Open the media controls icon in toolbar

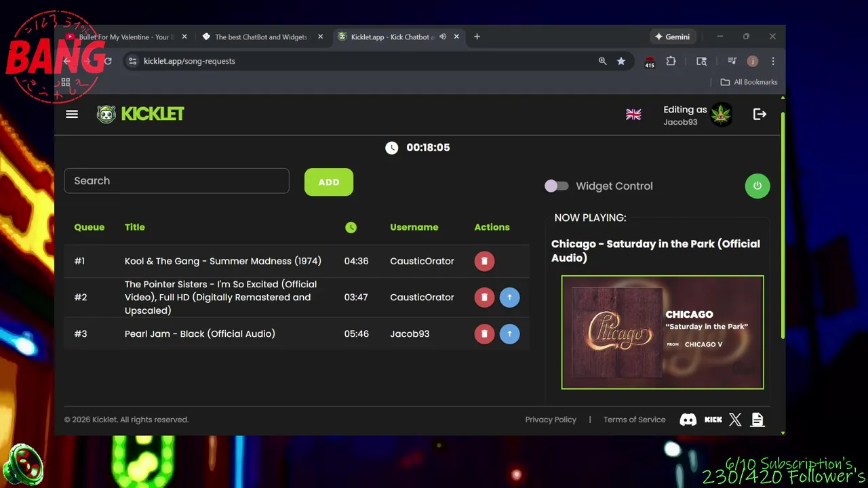[732, 61]
